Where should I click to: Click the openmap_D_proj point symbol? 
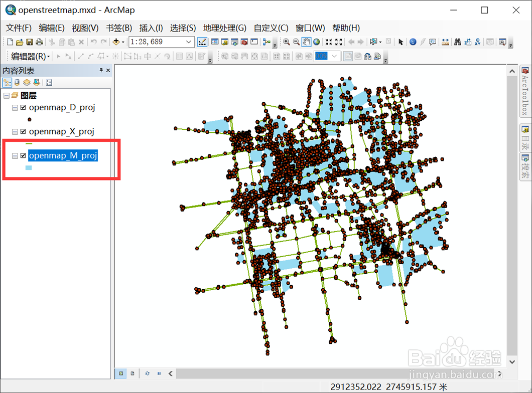[x=30, y=119]
